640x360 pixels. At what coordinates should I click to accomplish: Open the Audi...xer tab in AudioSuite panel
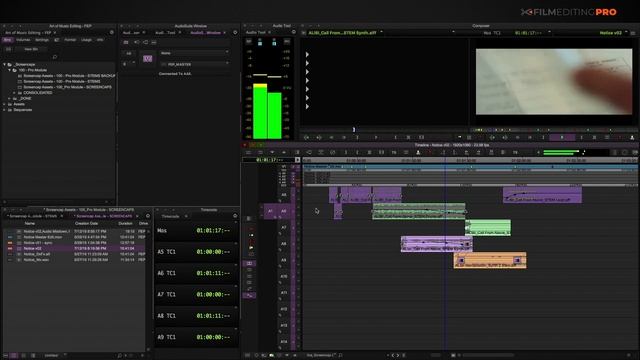pyautogui.click(x=131, y=33)
